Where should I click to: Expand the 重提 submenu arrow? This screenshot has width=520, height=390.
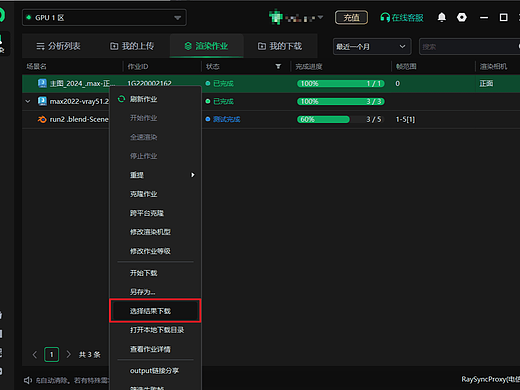[x=193, y=175]
